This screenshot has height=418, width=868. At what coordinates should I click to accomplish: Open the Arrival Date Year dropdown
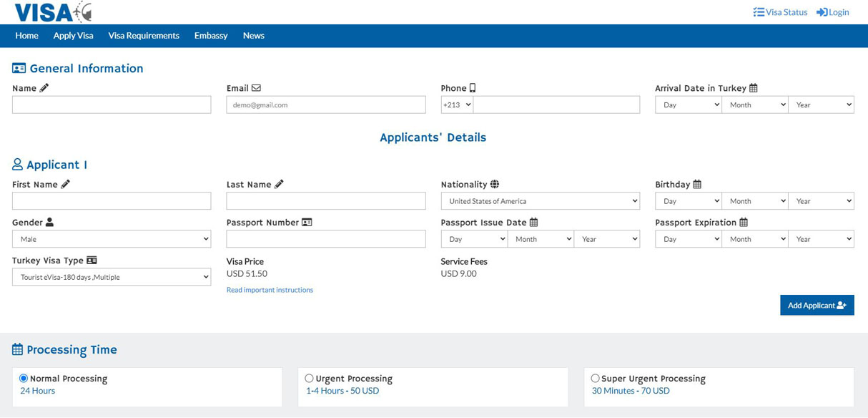[822, 104]
